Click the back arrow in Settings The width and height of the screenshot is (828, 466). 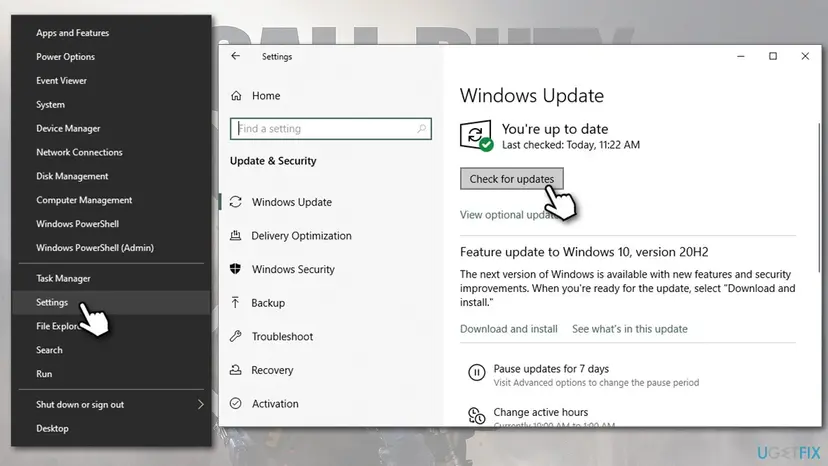click(236, 56)
